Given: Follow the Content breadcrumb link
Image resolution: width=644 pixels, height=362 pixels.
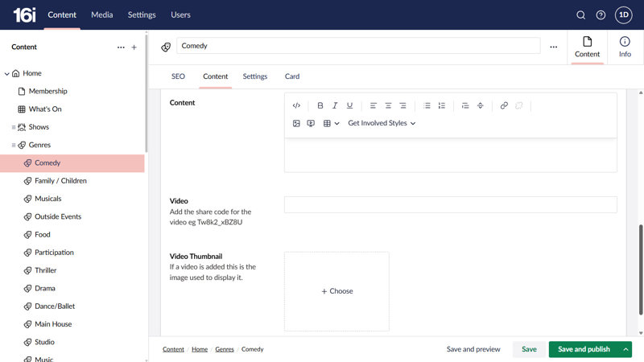Looking at the screenshot, I should coord(173,349).
